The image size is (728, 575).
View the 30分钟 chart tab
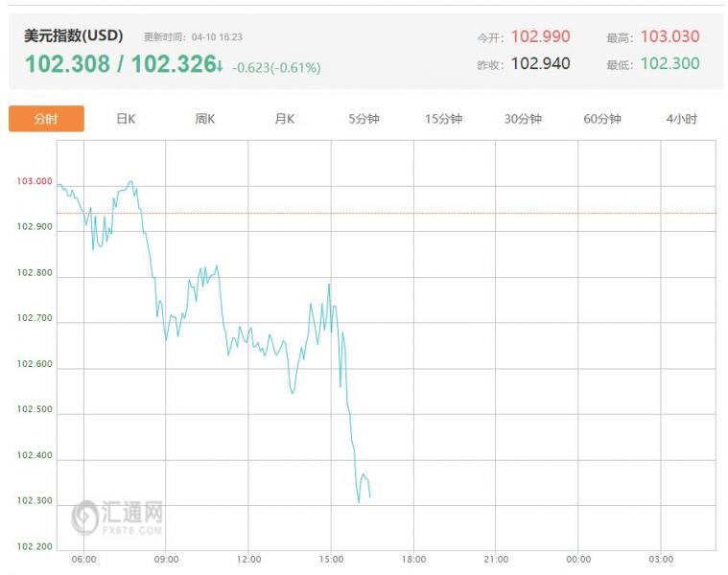coord(523,119)
